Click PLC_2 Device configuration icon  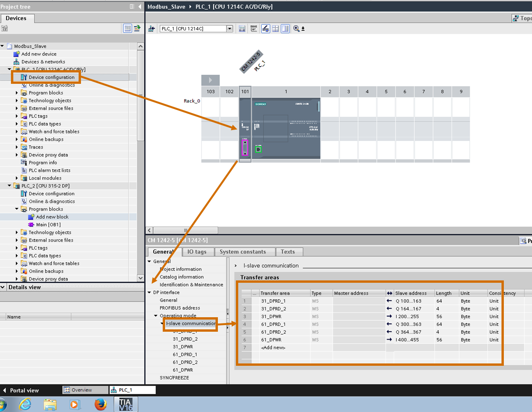[24, 193]
